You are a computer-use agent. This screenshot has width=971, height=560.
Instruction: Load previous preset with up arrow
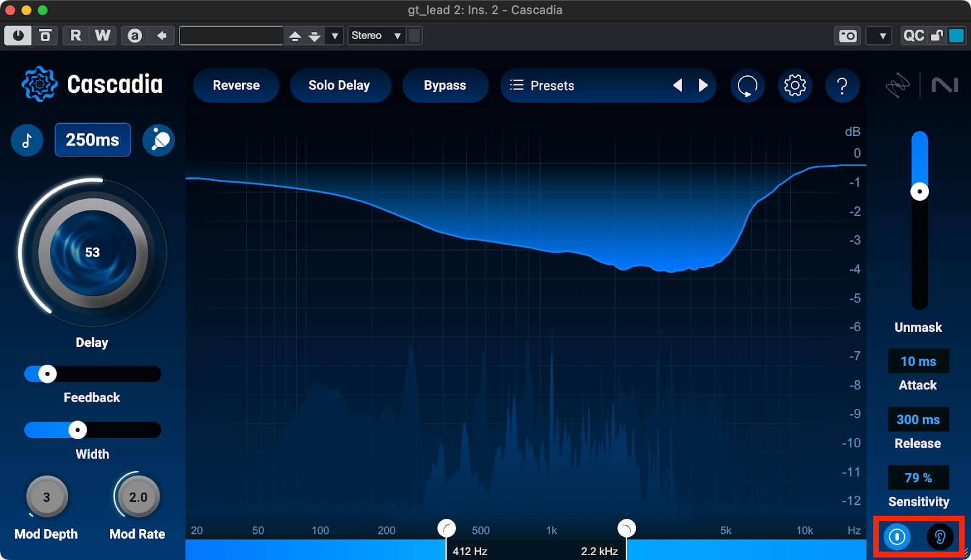[x=295, y=36]
